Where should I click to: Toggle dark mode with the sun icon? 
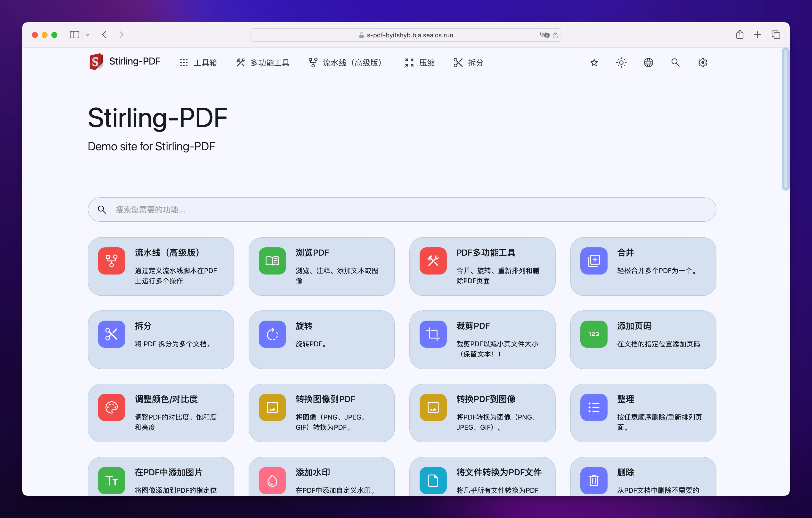click(621, 63)
